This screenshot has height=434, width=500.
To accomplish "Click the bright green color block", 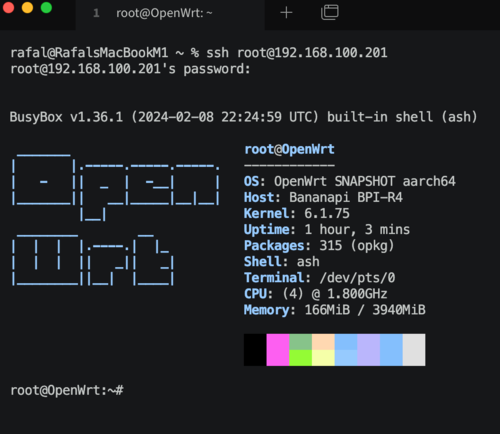I will pyautogui.click(x=300, y=358).
